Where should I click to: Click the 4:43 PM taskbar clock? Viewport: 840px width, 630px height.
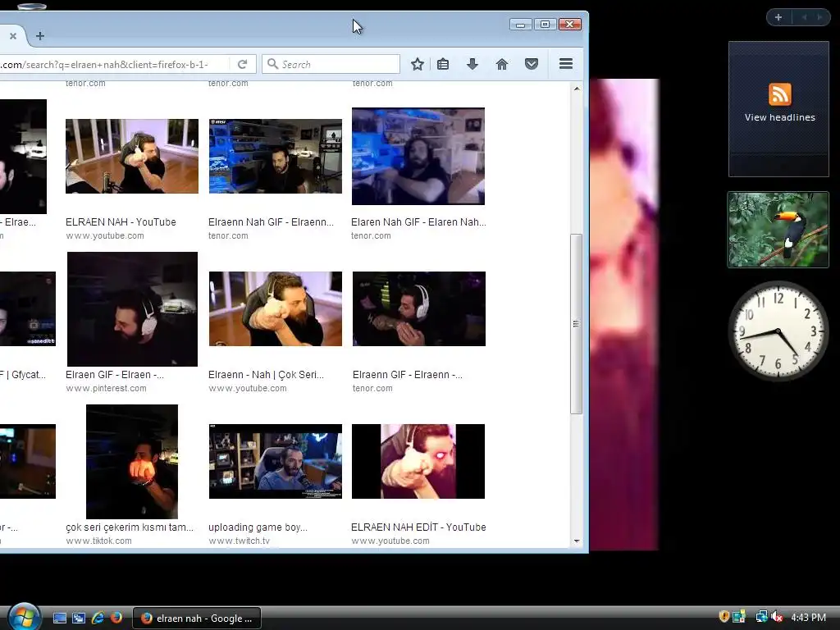click(808, 618)
